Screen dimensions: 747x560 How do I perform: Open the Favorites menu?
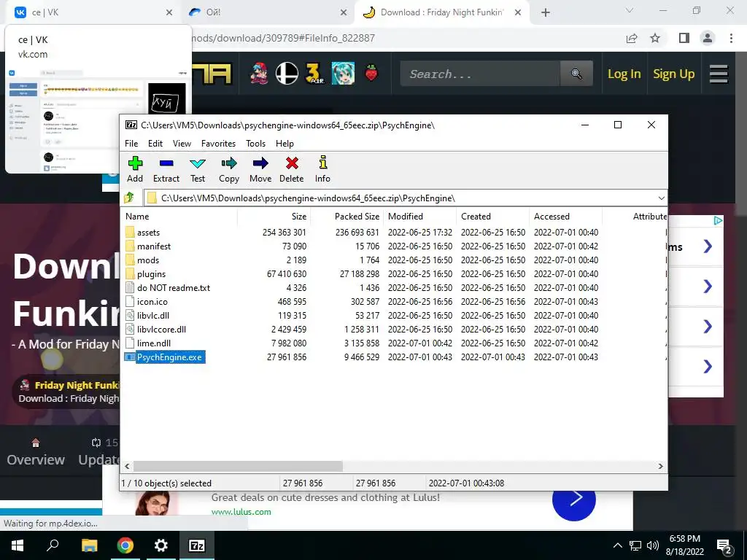tap(218, 144)
